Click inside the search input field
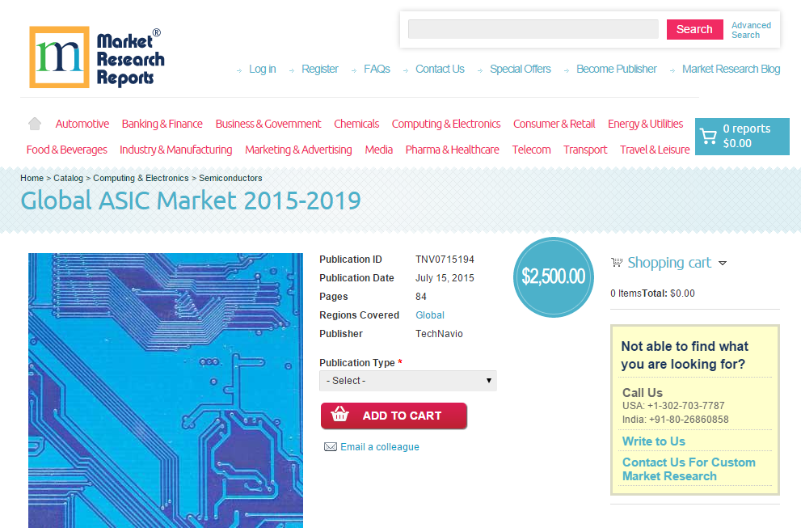801x532 pixels. point(533,28)
